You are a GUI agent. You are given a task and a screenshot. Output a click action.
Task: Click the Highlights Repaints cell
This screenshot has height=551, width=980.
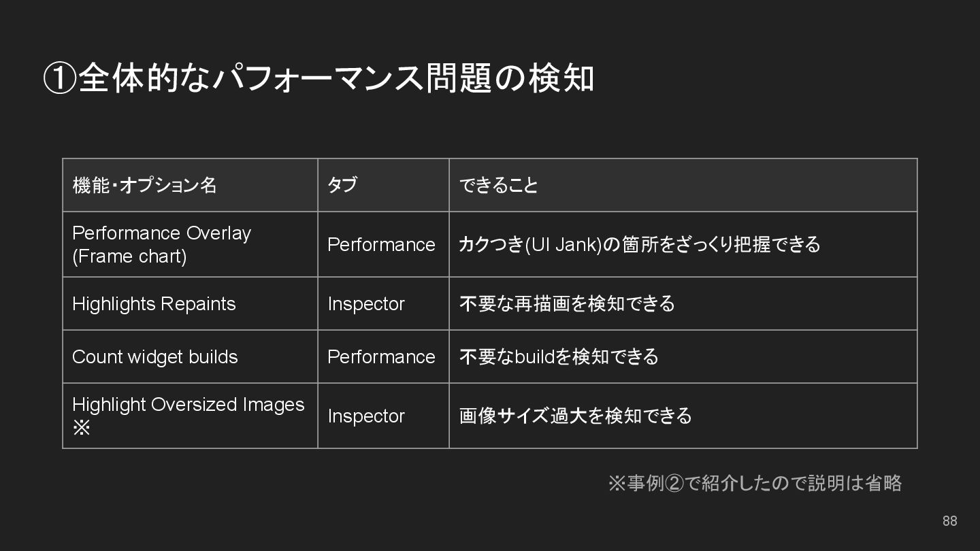pos(190,303)
